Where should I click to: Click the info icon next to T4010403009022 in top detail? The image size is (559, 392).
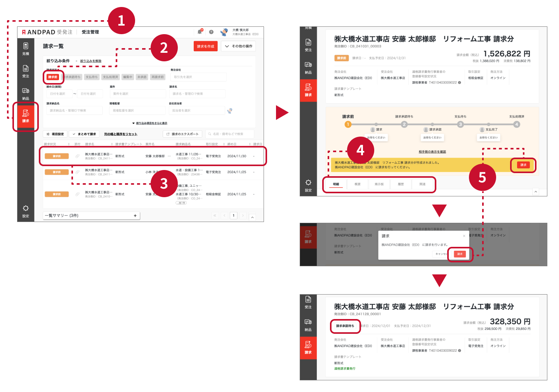click(x=460, y=82)
